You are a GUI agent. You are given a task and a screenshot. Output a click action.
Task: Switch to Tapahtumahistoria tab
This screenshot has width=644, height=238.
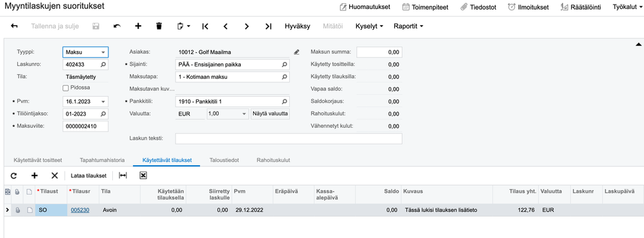tap(102, 160)
